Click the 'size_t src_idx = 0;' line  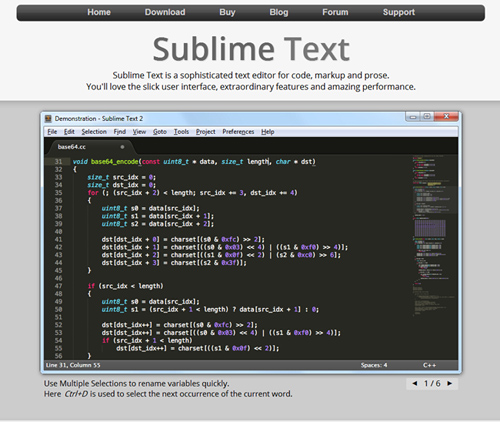tap(122, 177)
